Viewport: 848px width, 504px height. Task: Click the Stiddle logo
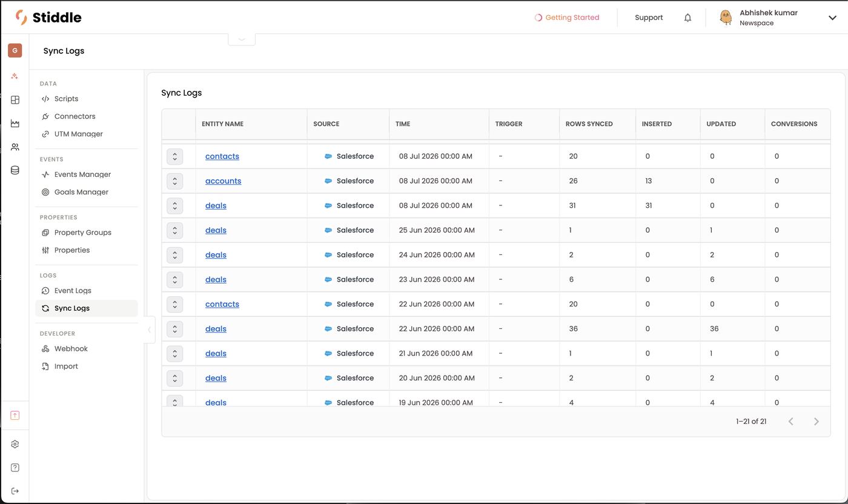pyautogui.click(x=48, y=18)
